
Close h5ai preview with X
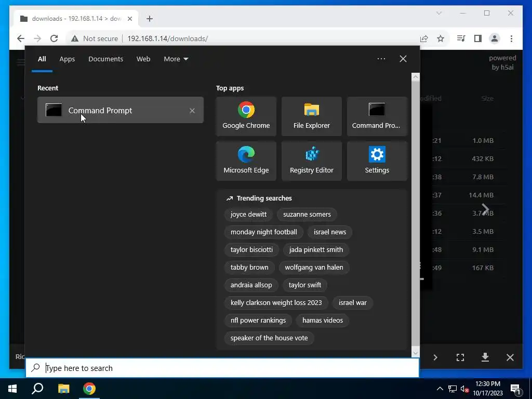510,357
